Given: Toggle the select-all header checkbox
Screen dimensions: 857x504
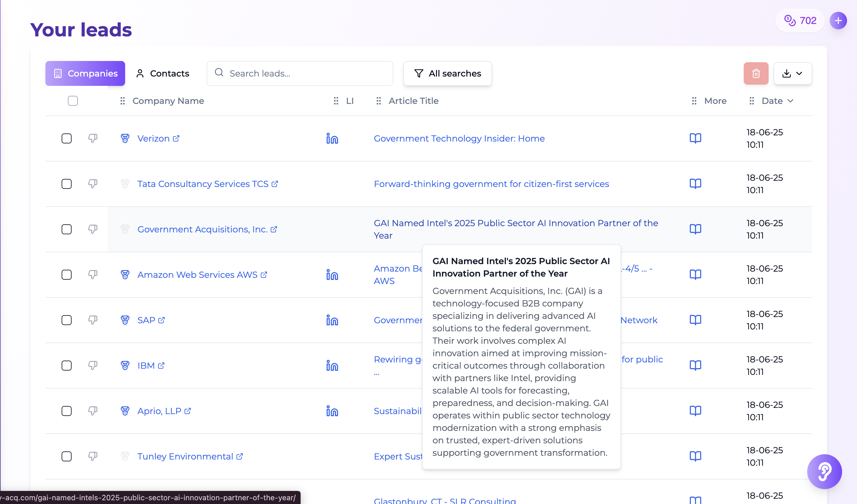Looking at the screenshot, I should (x=73, y=101).
